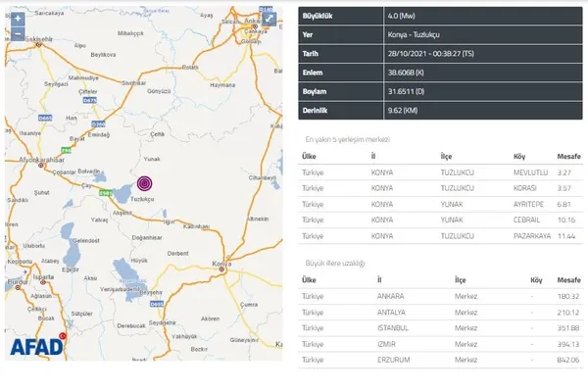Click the Afyonkarahisar city marker
588x392 pixels.
[41, 166]
